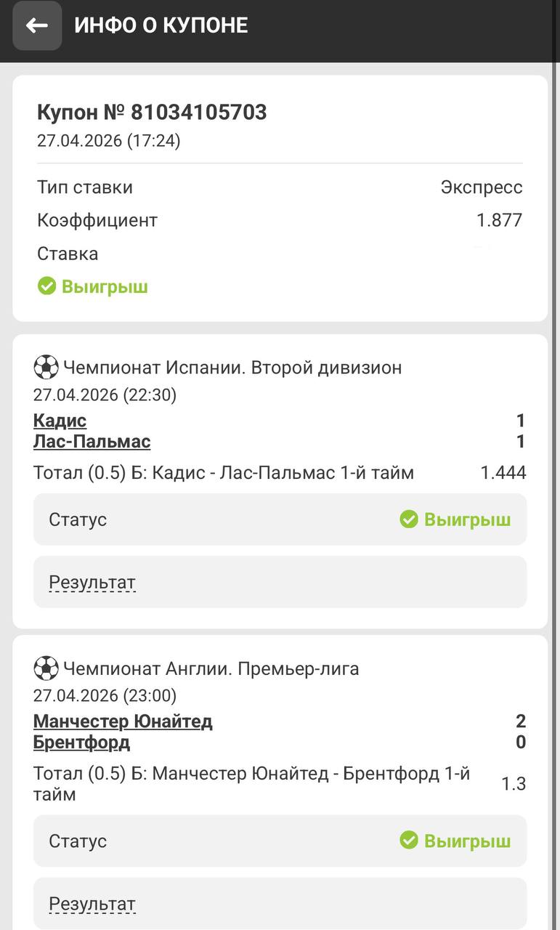Viewport: 560px width, 930px height.
Task: Click the Статус row of the Манчестер Юнайтед match
Action: 280,841
